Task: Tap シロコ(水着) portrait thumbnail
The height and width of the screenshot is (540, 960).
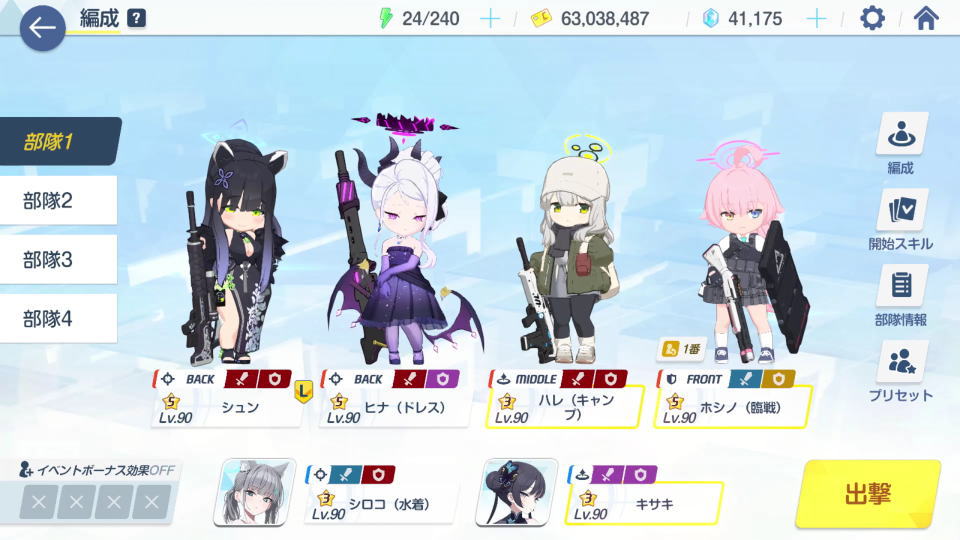Action: pos(254,492)
